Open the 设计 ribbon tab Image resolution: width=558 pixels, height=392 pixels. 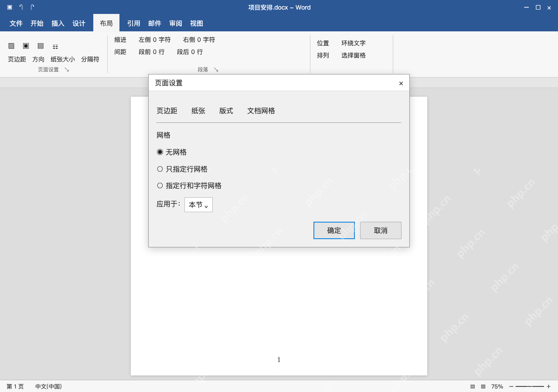(x=79, y=24)
